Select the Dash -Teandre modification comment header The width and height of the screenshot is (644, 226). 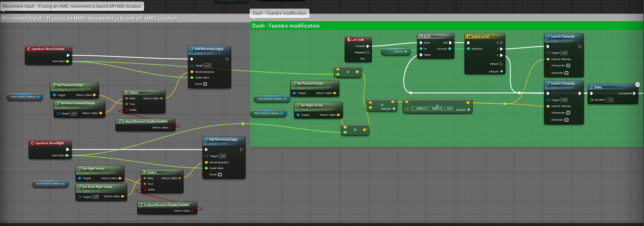(x=447, y=26)
